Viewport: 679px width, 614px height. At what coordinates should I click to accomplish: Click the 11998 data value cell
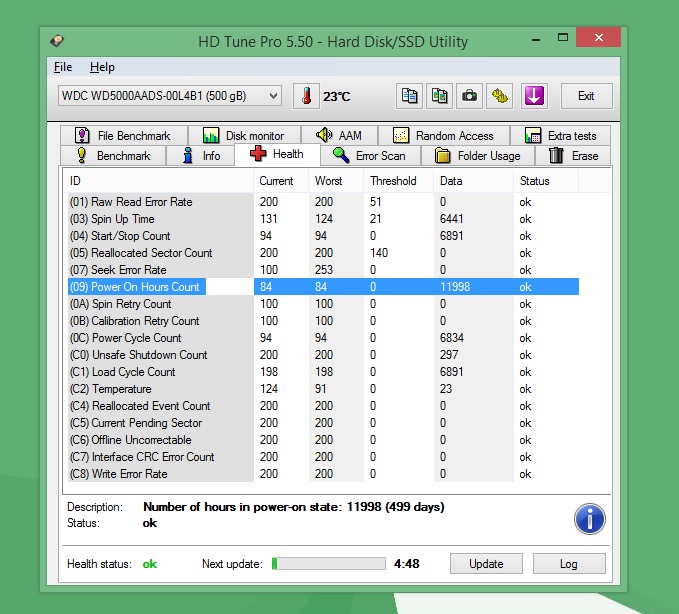point(455,287)
